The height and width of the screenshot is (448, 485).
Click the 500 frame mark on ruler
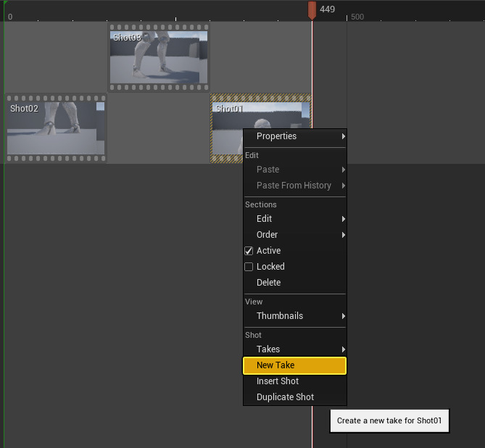[x=357, y=17]
